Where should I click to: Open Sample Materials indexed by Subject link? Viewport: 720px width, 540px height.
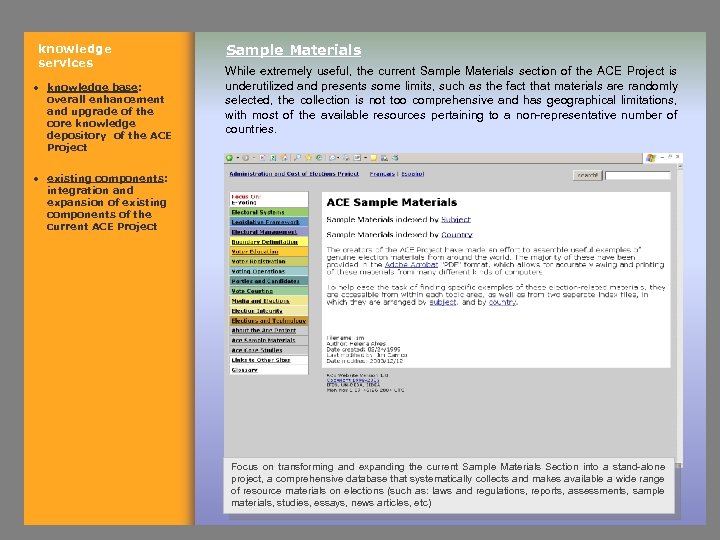(x=456, y=219)
